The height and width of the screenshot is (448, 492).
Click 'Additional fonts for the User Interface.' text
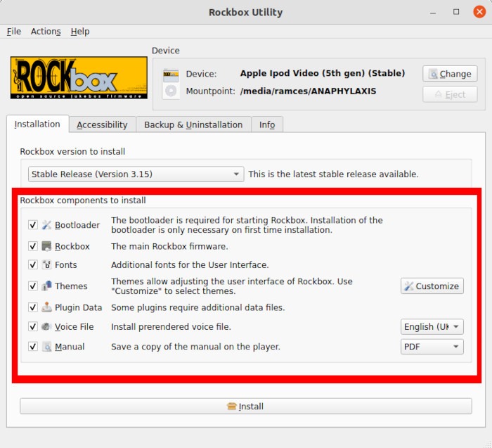[x=190, y=265]
